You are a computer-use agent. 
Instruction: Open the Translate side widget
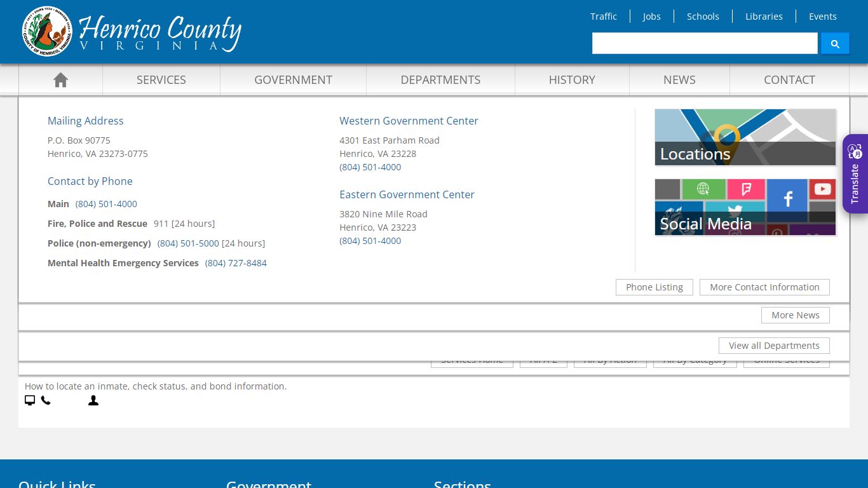(x=855, y=173)
